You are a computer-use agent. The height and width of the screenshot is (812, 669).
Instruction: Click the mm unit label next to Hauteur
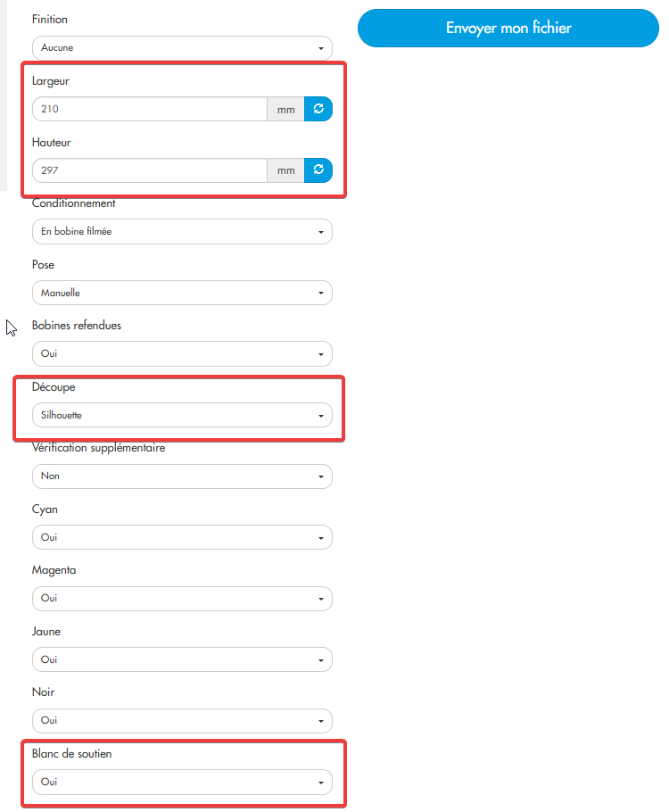coord(285,170)
